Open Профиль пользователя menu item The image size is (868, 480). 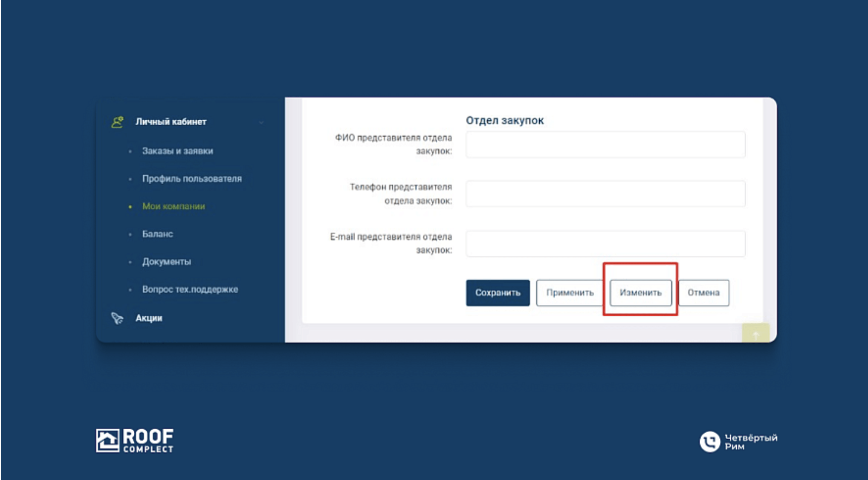pos(192,179)
